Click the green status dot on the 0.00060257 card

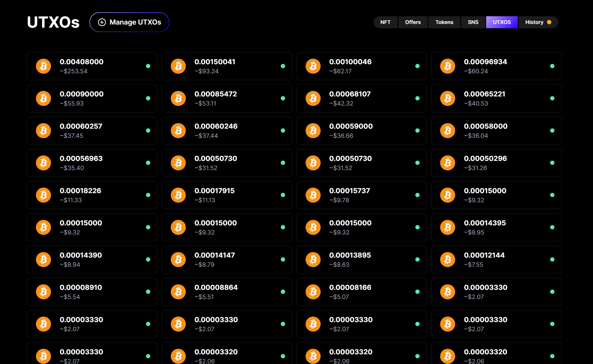pyautogui.click(x=148, y=131)
